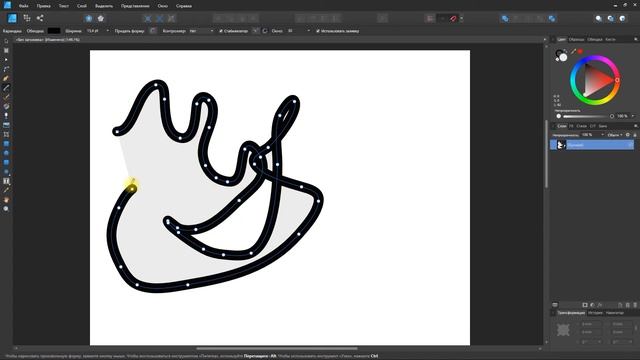The width and height of the screenshot is (640, 360).
Task: Open the layer blend mode dropdown
Action: point(615,135)
